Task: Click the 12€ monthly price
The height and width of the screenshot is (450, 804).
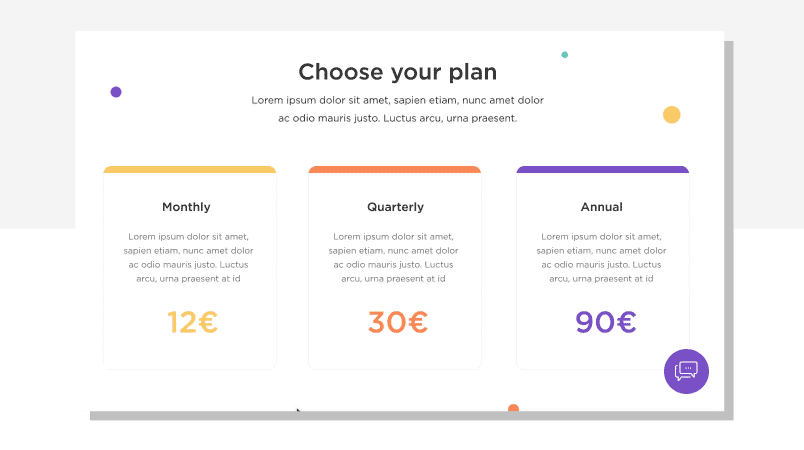Action: point(192,322)
